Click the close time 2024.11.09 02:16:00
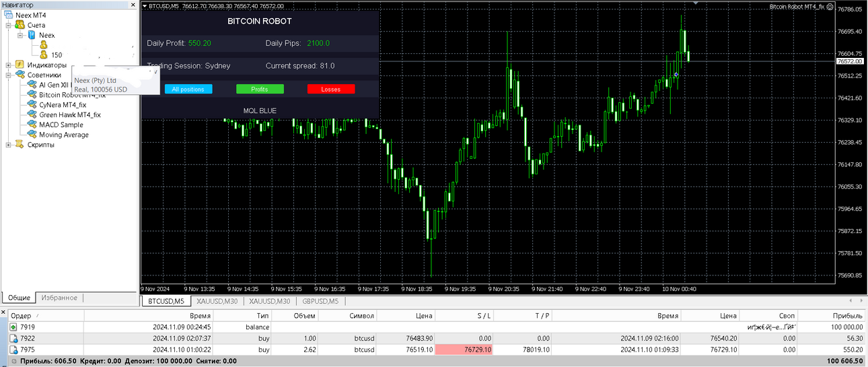The width and height of the screenshot is (868, 367). (x=649, y=338)
